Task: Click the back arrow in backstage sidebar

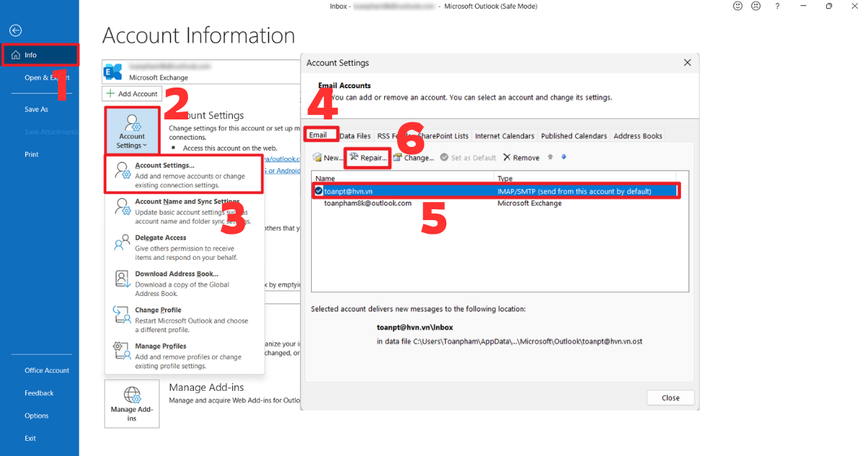Action: pos(15,30)
